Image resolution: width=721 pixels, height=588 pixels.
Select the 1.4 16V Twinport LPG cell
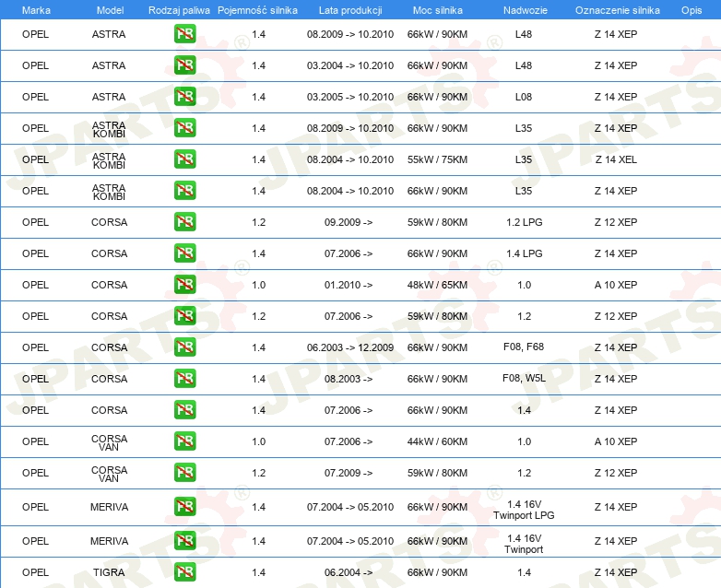coord(524,510)
